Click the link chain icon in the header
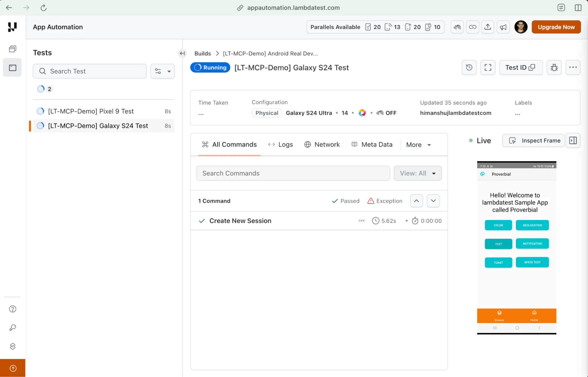 472,27
